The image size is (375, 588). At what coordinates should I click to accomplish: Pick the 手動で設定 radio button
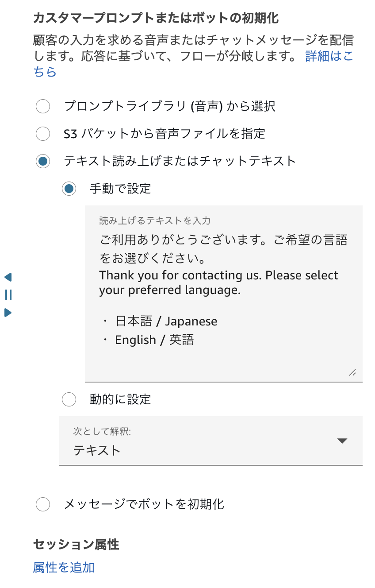click(x=69, y=189)
